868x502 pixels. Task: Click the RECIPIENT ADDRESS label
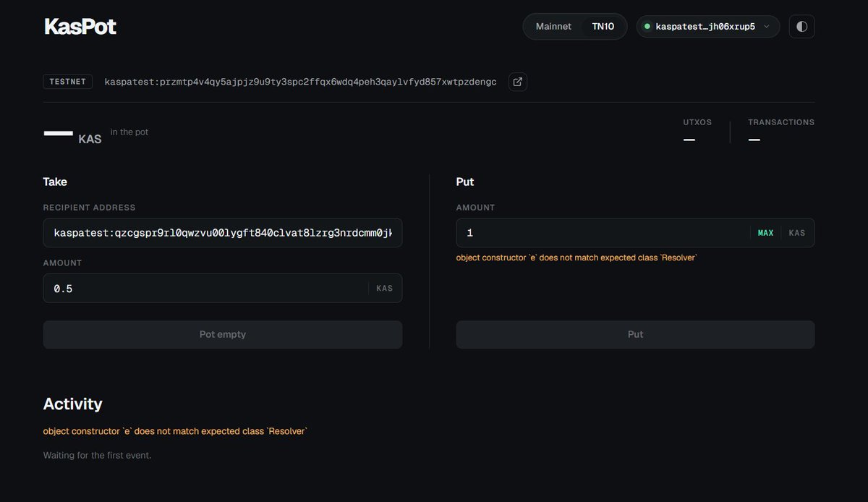pyautogui.click(x=89, y=208)
